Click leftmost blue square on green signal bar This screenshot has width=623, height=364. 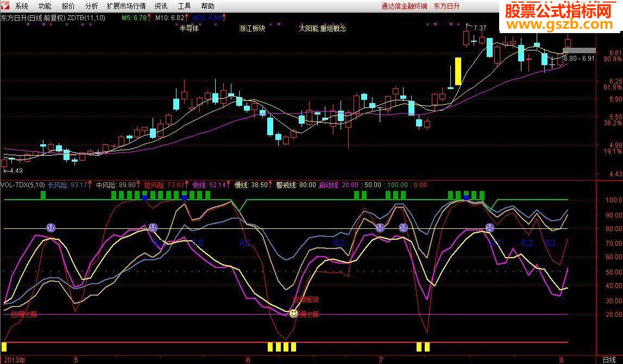coord(145,197)
